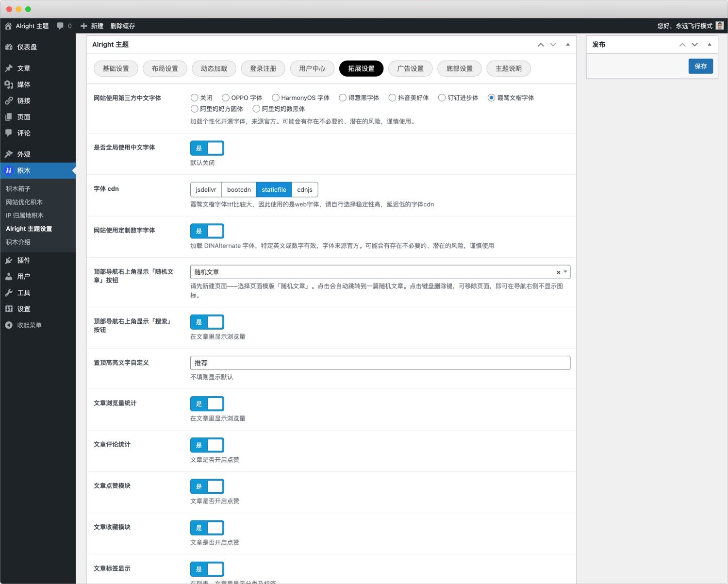Screen dimensions: 728x584
Task: Click the 文章 pushpin icon
Action: (9, 68)
